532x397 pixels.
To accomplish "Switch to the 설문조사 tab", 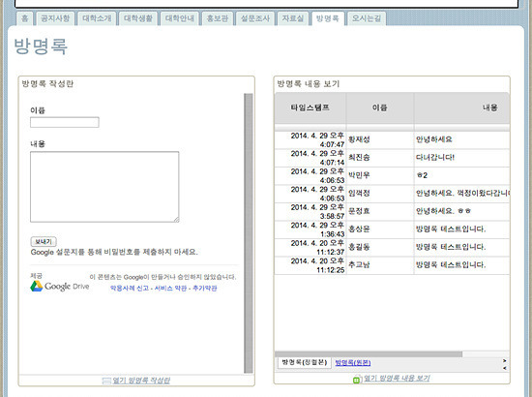I will [255, 18].
